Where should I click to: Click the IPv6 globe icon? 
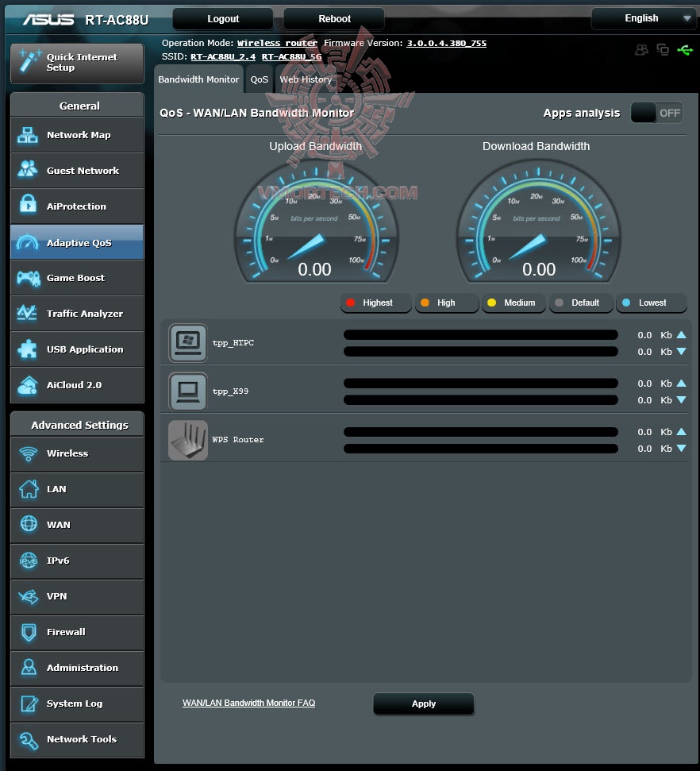[x=29, y=560]
